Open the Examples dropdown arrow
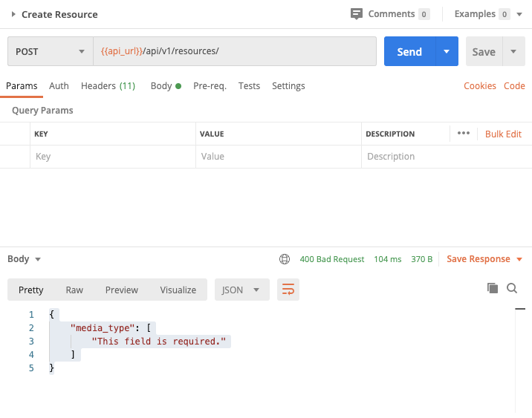This screenshot has height=418, width=532. pyautogui.click(x=519, y=14)
